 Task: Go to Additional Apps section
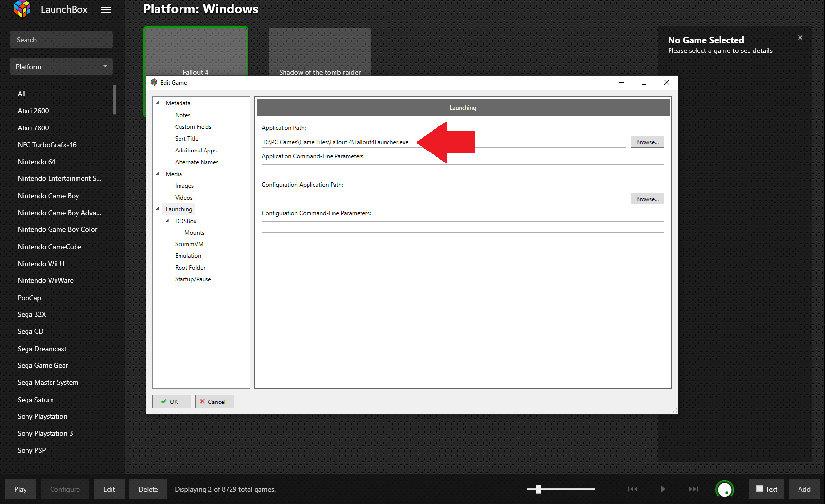tap(196, 151)
